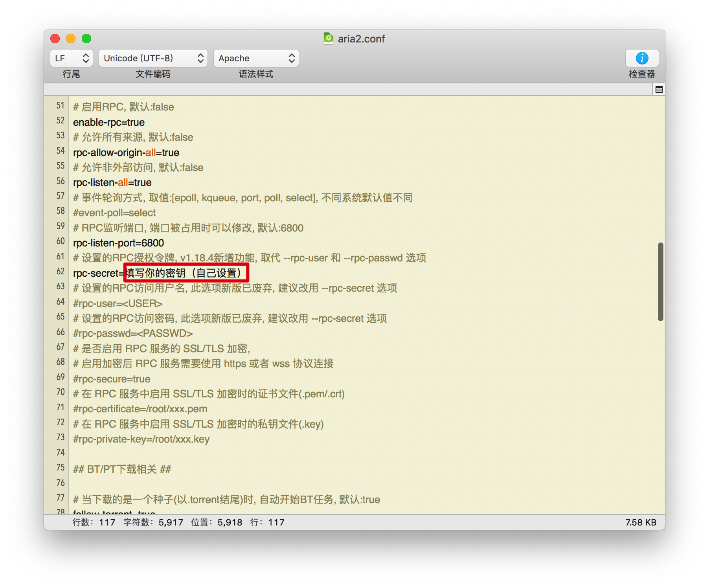Click line 69 #rpc-secure=true
Image resolution: width=709 pixels, height=588 pixels.
[112, 379]
